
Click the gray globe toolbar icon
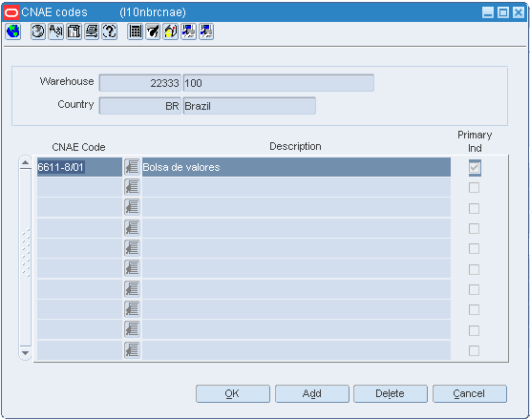point(38,31)
